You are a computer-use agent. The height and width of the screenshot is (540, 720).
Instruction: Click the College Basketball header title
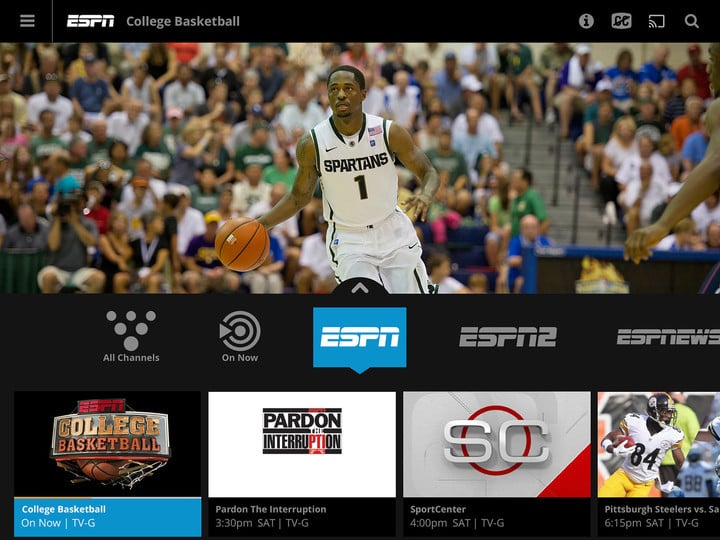[x=183, y=22]
